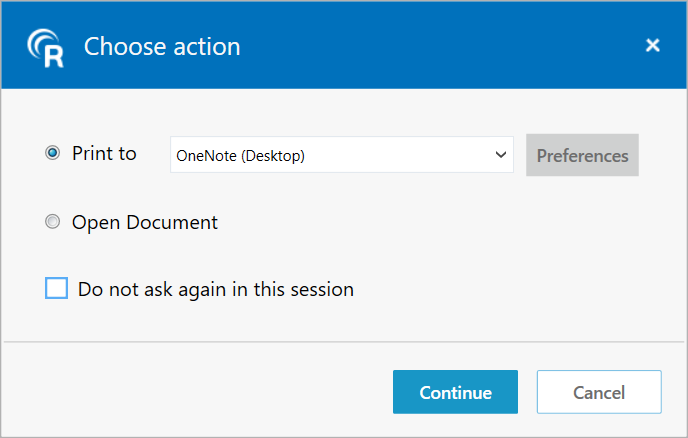This screenshot has height=438, width=688.
Task: Click the dropdown chevron arrow beside OneNote
Action: (x=501, y=155)
